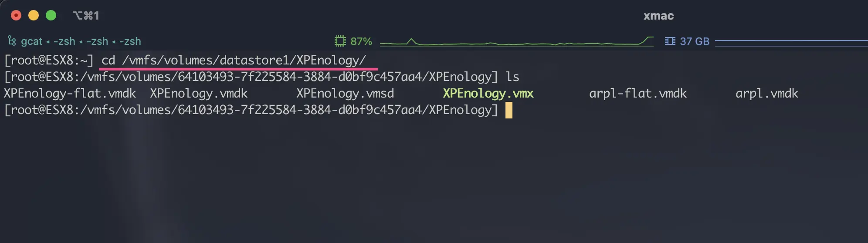Click the yellow terminal cursor block
The image size is (868, 243).
click(x=509, y=110)
